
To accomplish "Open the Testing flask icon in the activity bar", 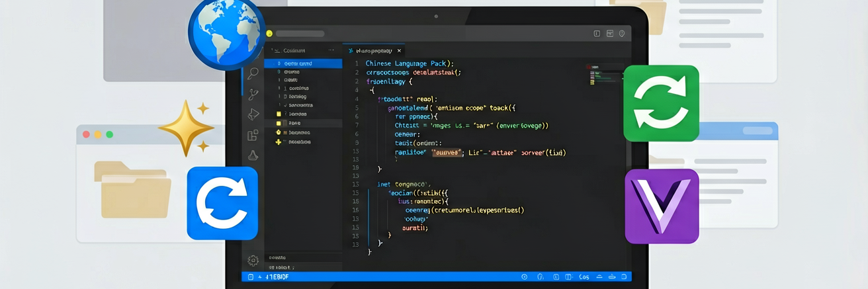I will (x=253, y=155).
